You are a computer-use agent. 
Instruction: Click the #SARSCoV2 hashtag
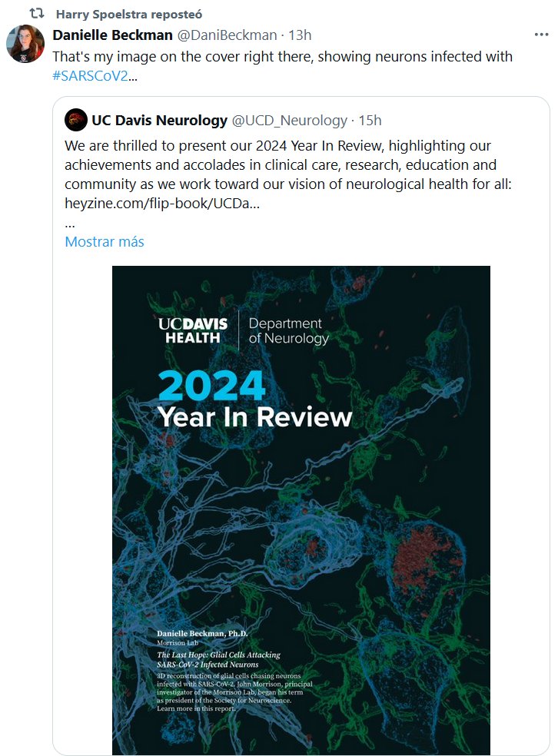coord(89,76)
